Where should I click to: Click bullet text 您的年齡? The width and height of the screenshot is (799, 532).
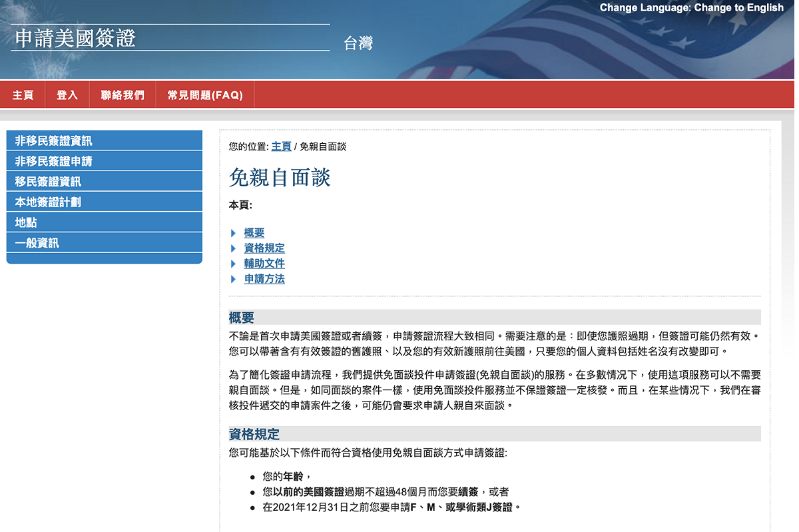286,476
